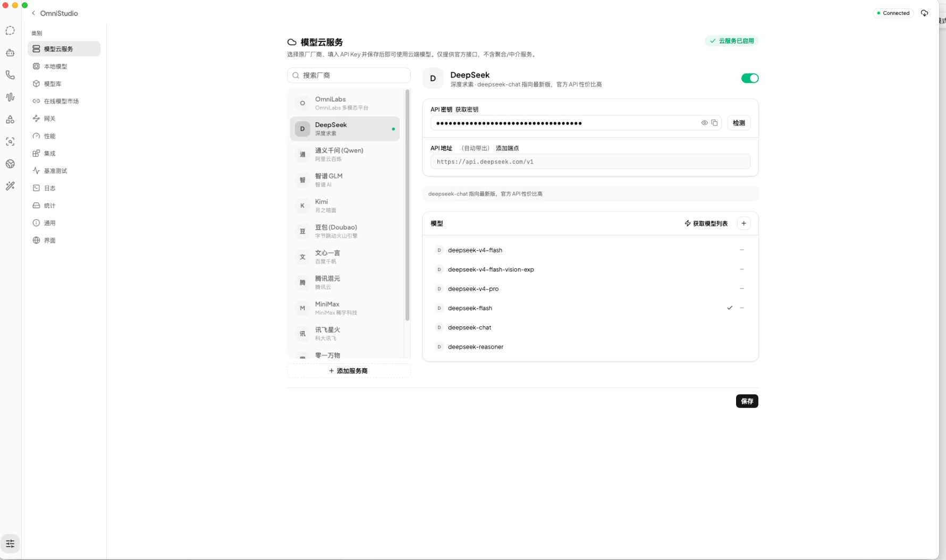Open 网关 category
Image resolution: width=946 pixels, height=560 pixels.
click(x=64, y=118)
